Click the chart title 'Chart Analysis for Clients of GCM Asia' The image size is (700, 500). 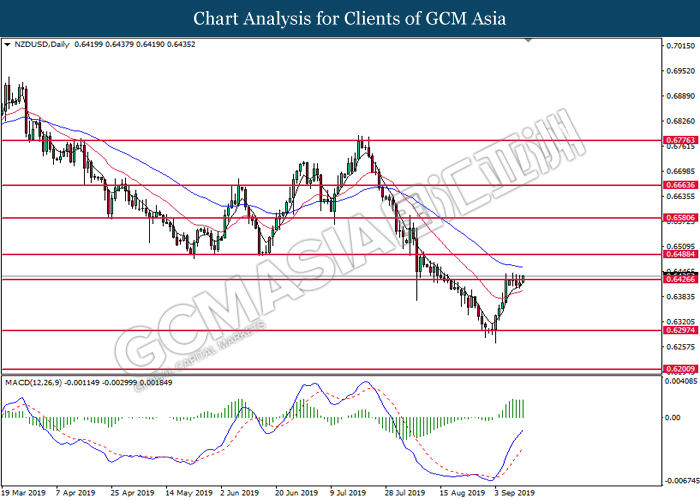point(350,19)
